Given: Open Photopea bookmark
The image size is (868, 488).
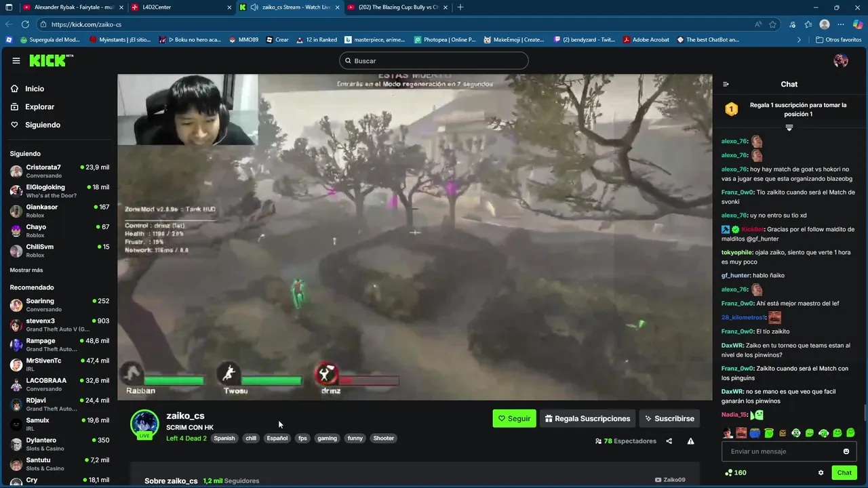Looking at the screenshot, I should tap(445, 40).
